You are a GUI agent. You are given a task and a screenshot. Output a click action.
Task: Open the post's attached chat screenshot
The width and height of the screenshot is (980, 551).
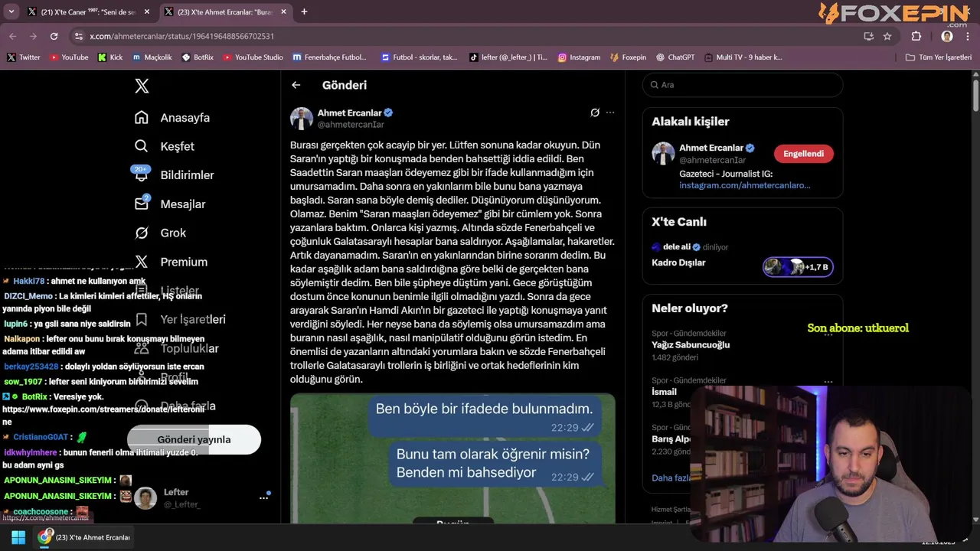(452, 458)
